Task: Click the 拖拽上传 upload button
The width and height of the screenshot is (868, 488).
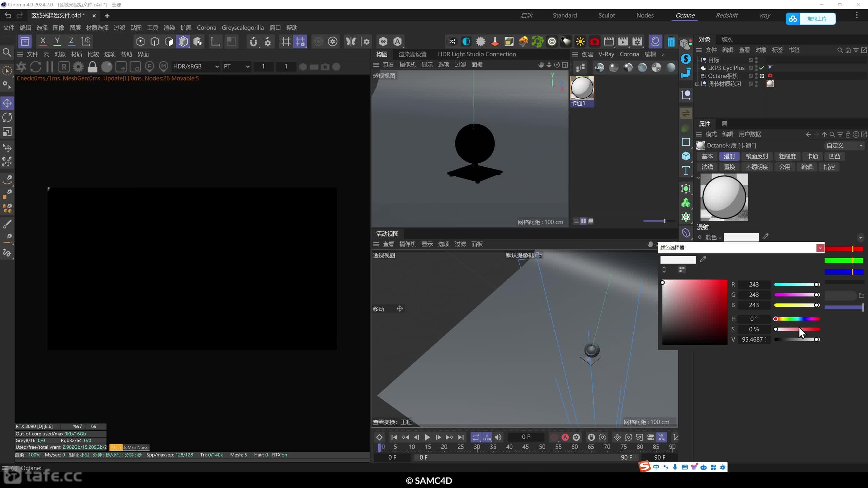Action: pos(811,18)
